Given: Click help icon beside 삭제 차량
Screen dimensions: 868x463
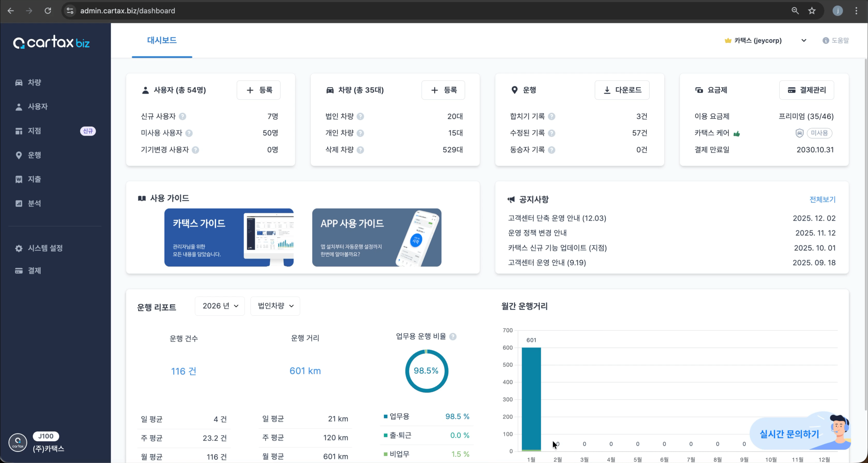Looking at the screenshot, I should click(360, 150).
